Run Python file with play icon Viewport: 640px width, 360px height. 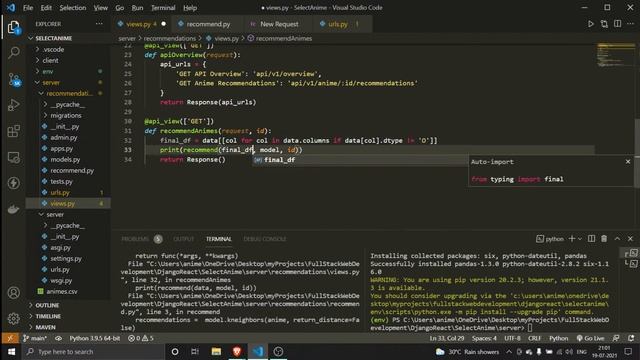click(x=591, y=24)
